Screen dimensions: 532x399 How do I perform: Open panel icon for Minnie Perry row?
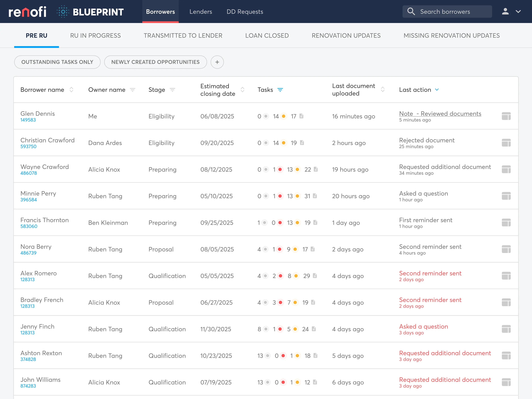(506, 196)
